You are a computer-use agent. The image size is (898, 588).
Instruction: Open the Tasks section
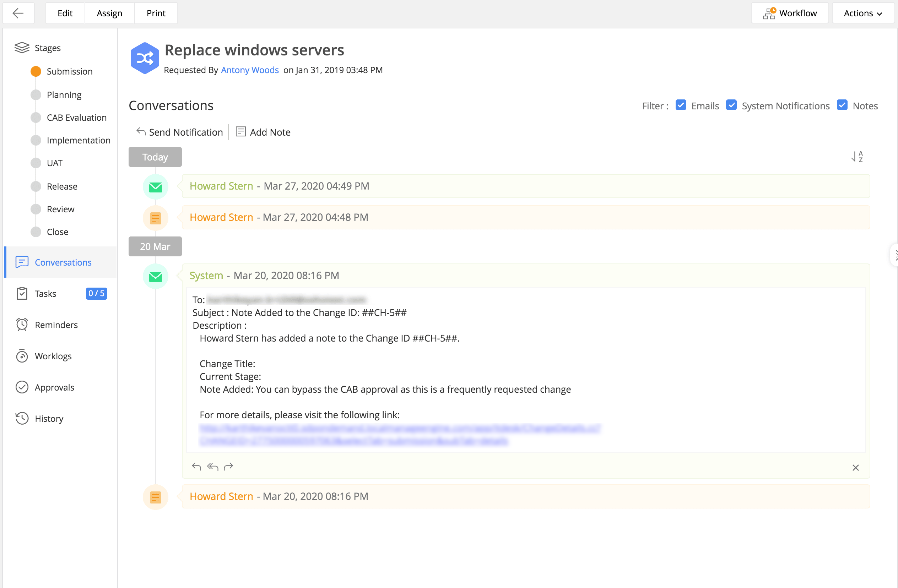pos(45,293)
